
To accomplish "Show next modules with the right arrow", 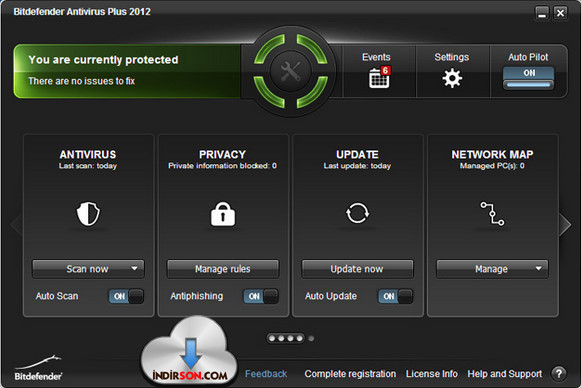I will click(x=565, y=224).
